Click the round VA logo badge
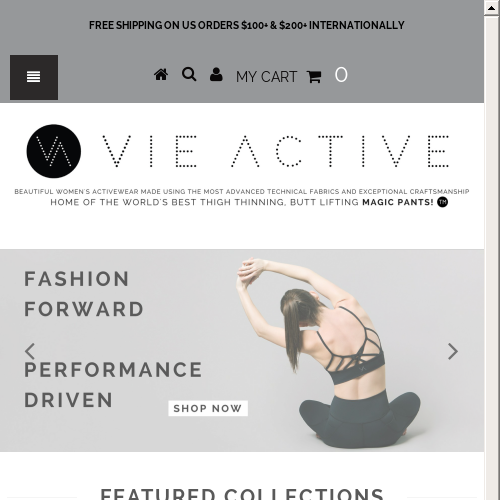 pos(54,151)
